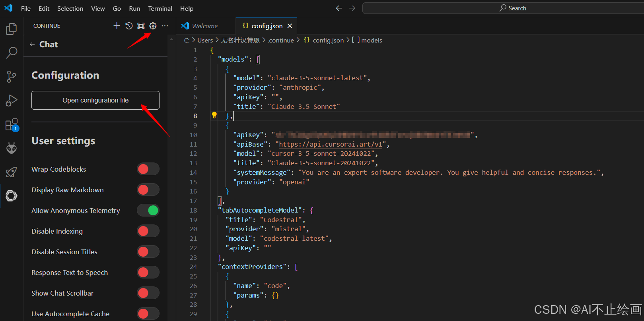Click config.json in breadcrumb path
Screen dimensions: 644x321
click(328, 40)
